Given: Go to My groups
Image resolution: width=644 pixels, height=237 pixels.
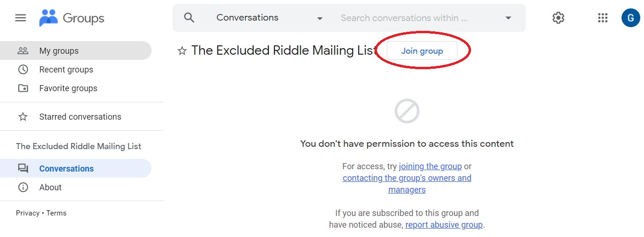Looking at the screenshot, I should (59, 51).
